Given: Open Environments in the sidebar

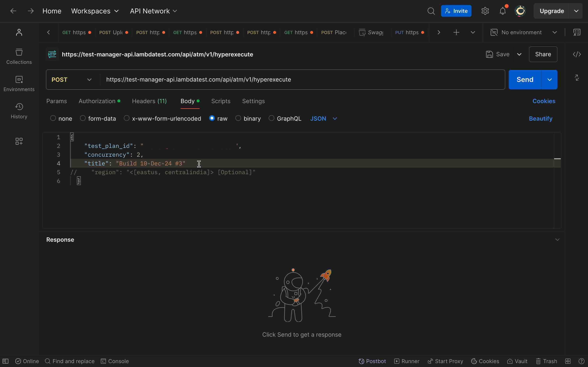Looking at the screenshot, I should 19,83.
